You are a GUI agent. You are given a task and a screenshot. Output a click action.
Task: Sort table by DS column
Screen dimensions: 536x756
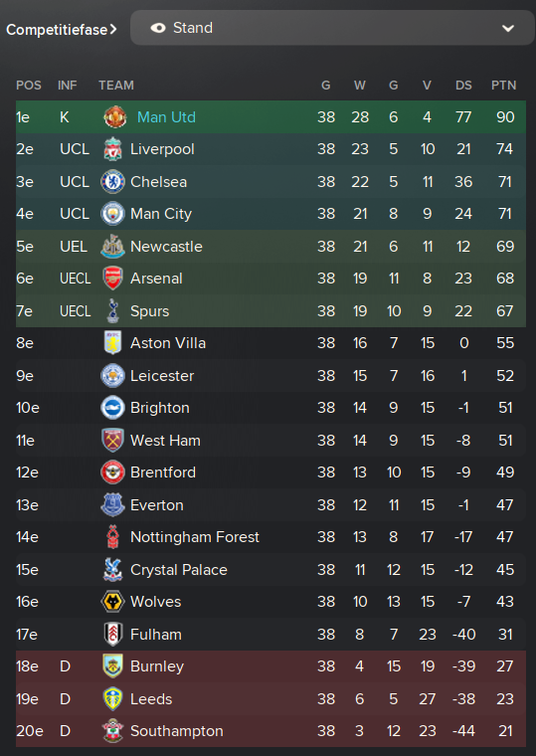pyautogui.click(x=463, y=86)
